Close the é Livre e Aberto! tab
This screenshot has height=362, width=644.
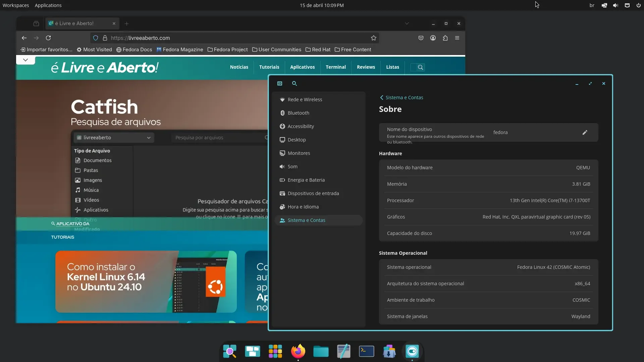(x=114, y=23)
